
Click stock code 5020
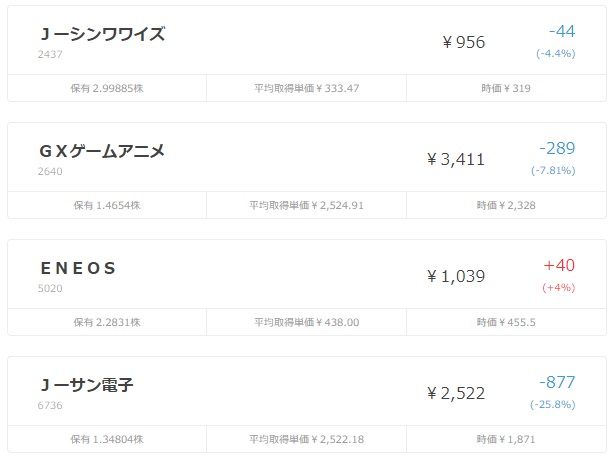(x=50, y=289)
